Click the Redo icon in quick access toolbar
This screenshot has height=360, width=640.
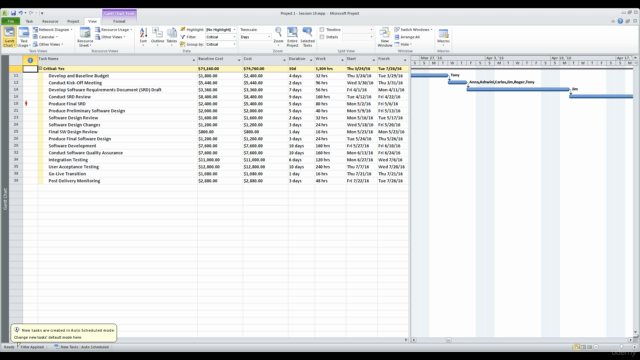click(31, 13)
